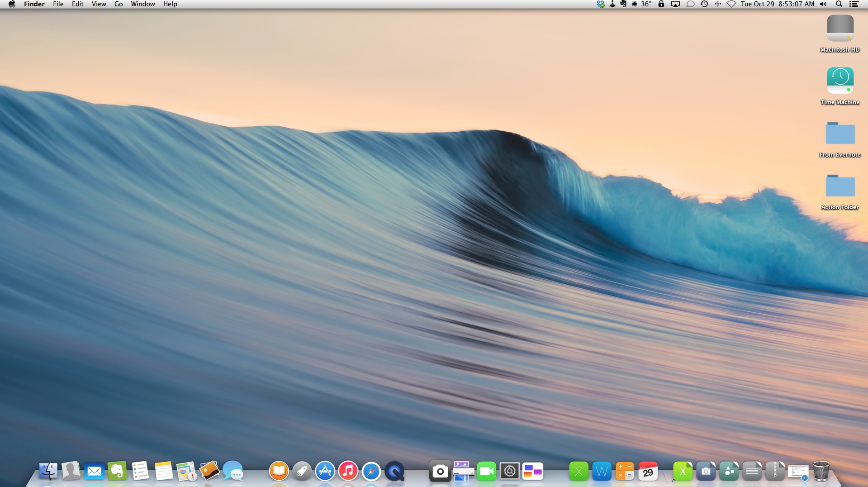The height and width of the screenshot is (487, 868).
Task: Launch iBooks from the Dock
Action: (x=279, y=471)
